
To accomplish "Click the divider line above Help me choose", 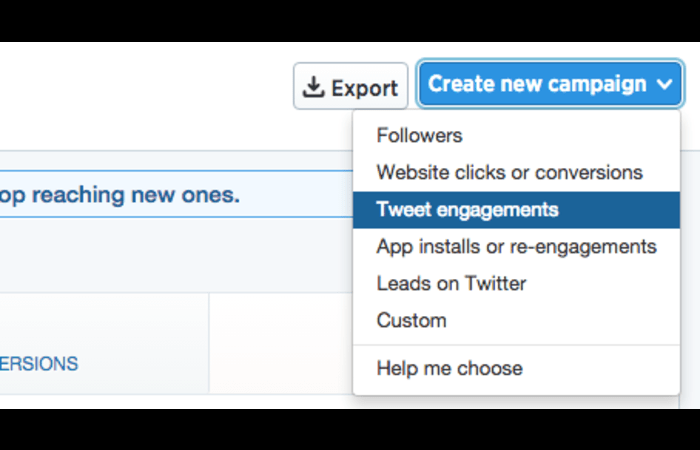I will click(516, 345).
